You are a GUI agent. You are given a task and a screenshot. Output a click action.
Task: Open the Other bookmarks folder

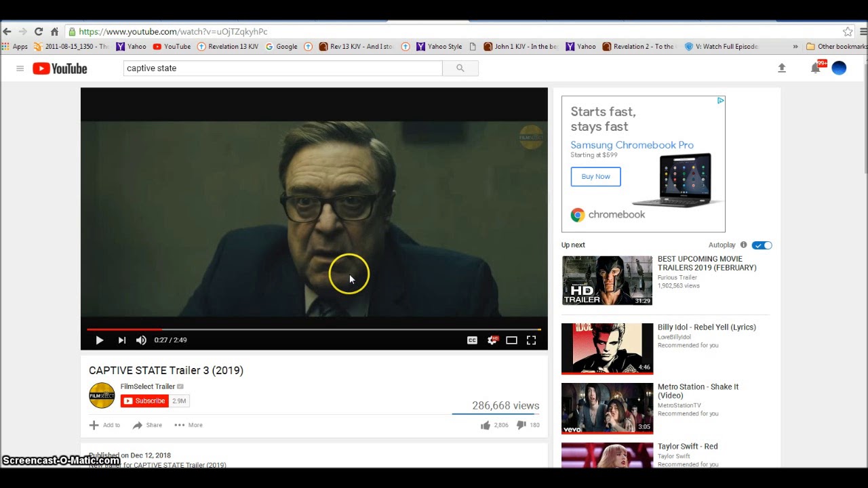coord(836,47)
